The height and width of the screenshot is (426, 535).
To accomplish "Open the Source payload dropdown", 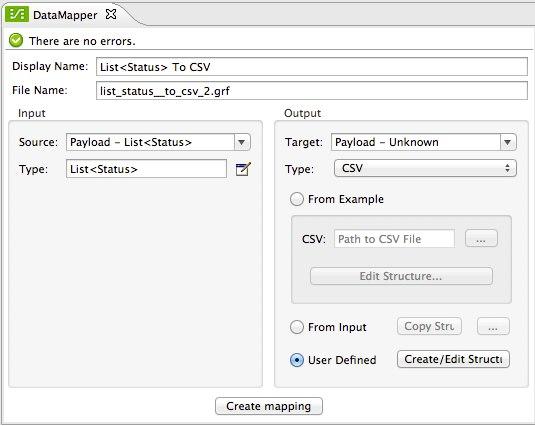I will pos(242,142).
